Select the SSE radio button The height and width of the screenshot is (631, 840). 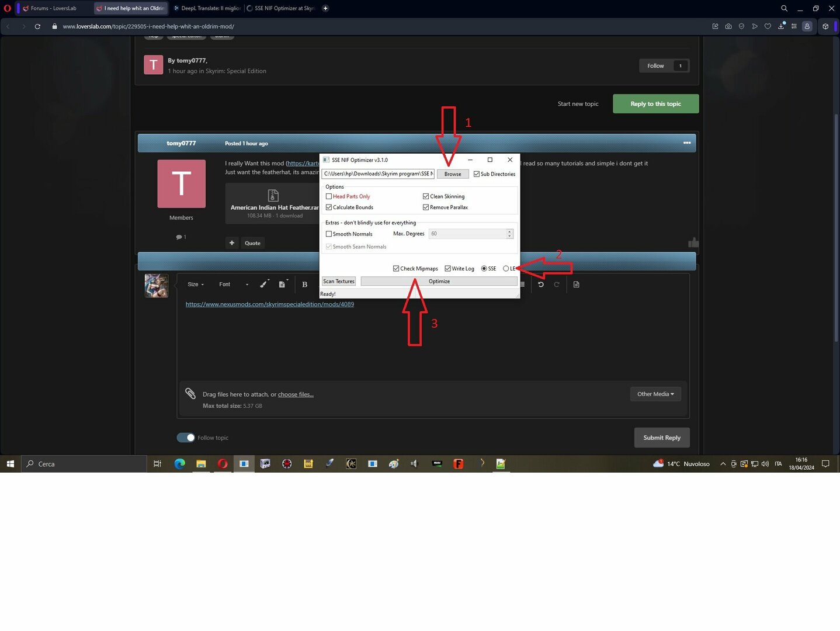[484, 269]
